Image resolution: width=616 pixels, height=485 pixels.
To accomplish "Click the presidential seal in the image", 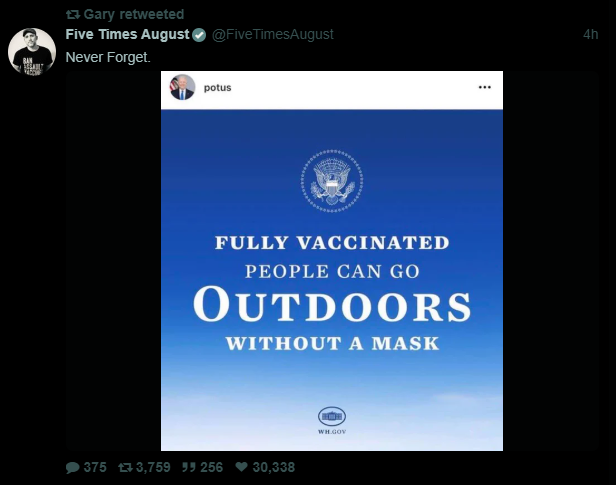I will 332,181.
